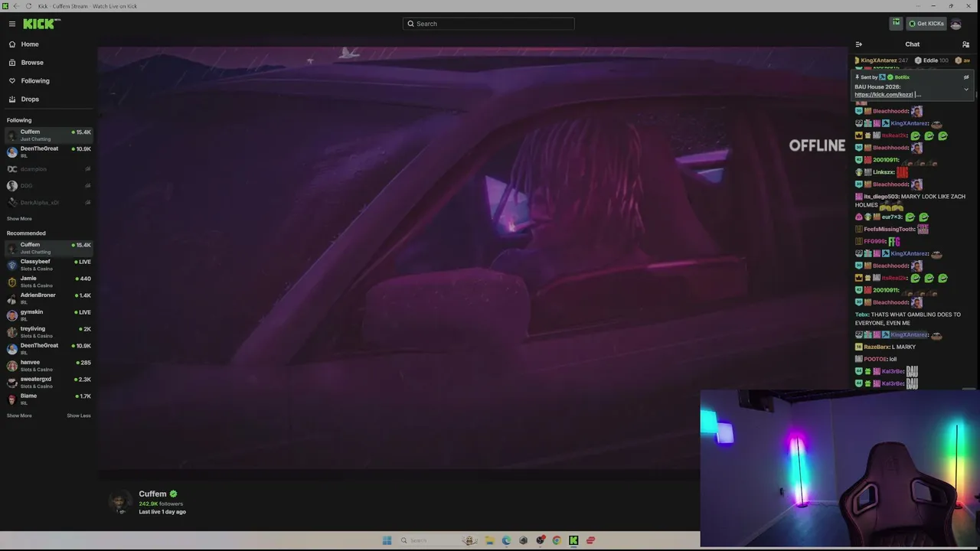Click Show Less under Recommended
The image size is (980, 551).
click(79, 416)
